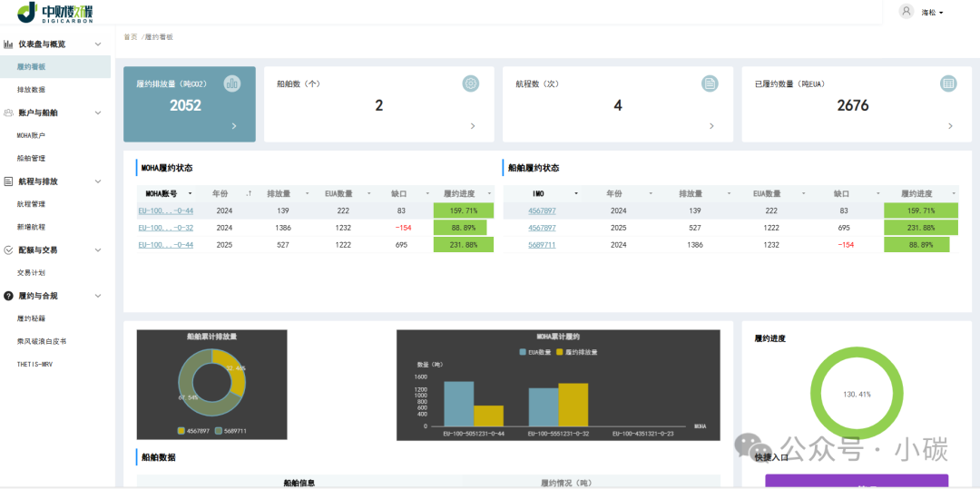Open 年份 filter dropdown in ship table
This screenshot has height=489, width=980.
coord(651,193)
